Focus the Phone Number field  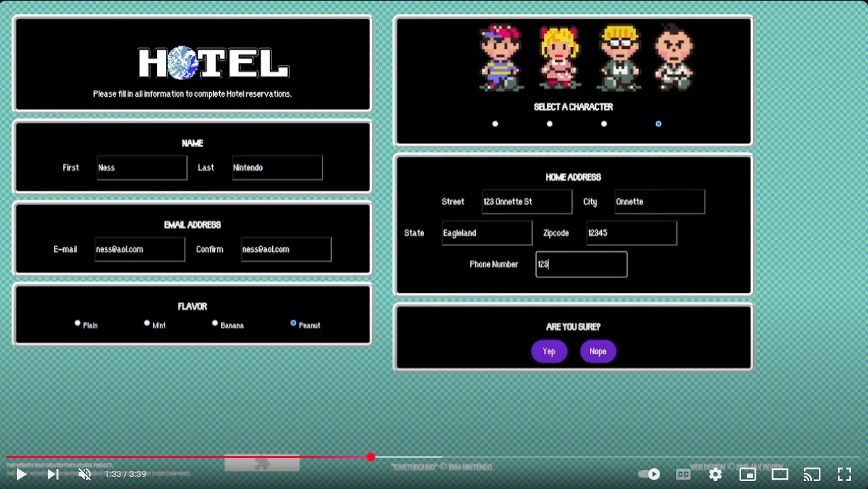[x=582, y=265]
